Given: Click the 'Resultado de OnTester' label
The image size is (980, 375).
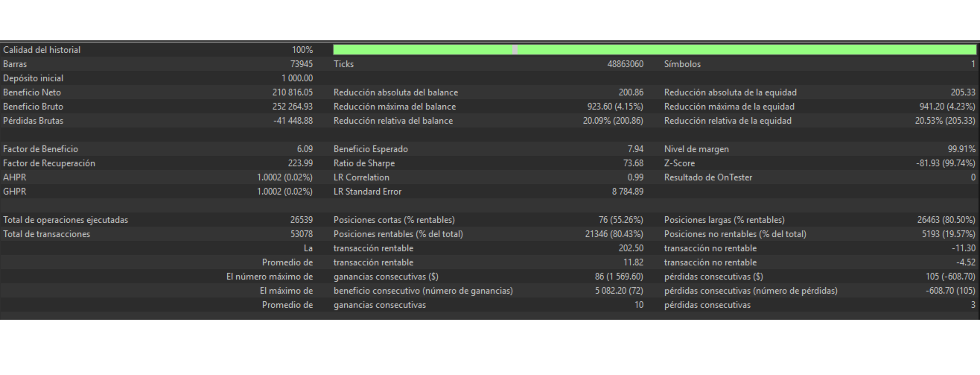Looking at the screenshot, I should pyautogui.click(x=707, y=177).
